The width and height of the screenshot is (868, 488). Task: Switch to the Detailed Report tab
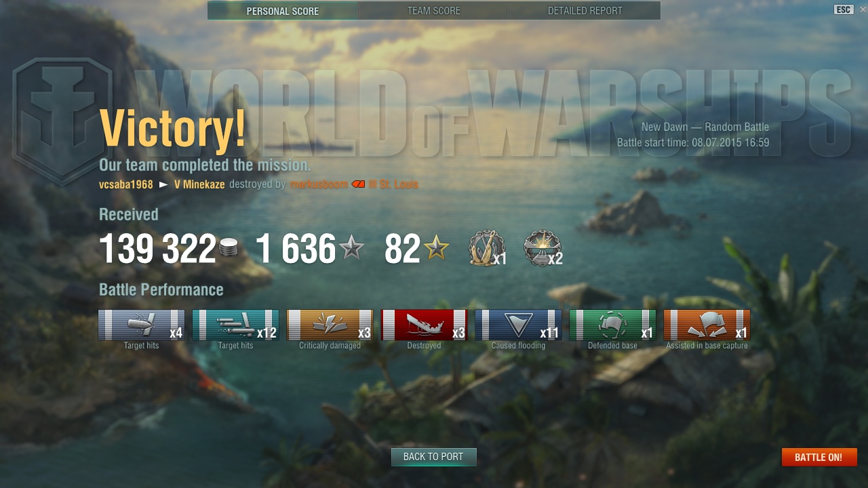pos(585,11)
